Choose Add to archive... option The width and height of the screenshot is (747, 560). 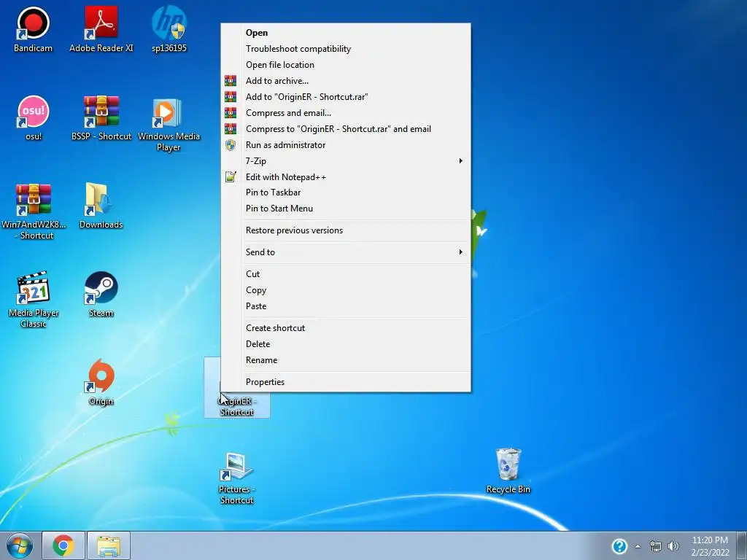pyautogui.click(x=346, y=81)
